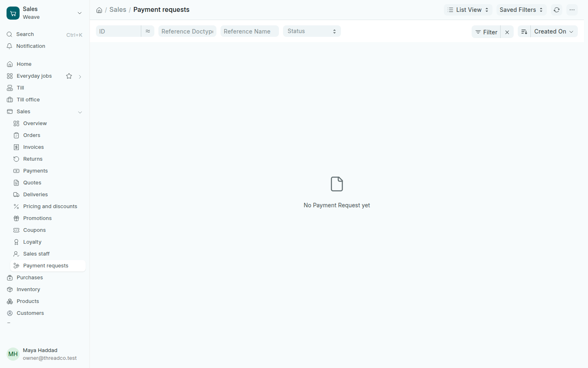Focus the ID filter field
Screen dimensions: 588x368
click(118, 31)
